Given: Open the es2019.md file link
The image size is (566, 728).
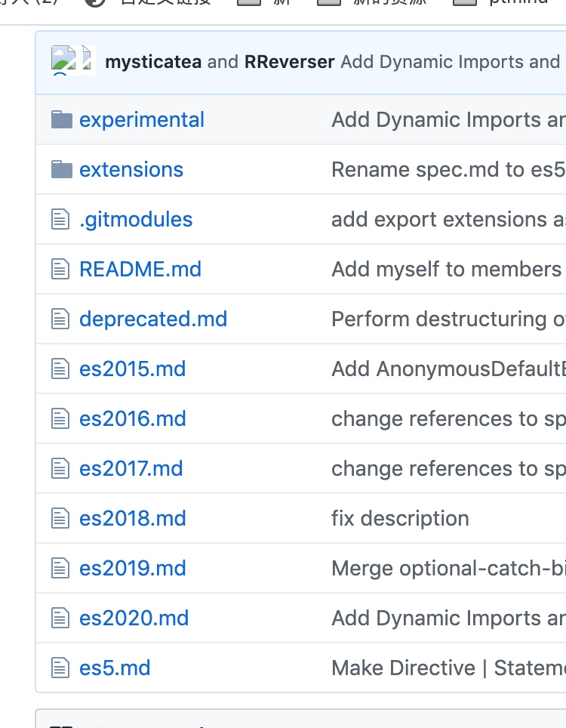Looking at the screenshot, I should pos(132,569).
